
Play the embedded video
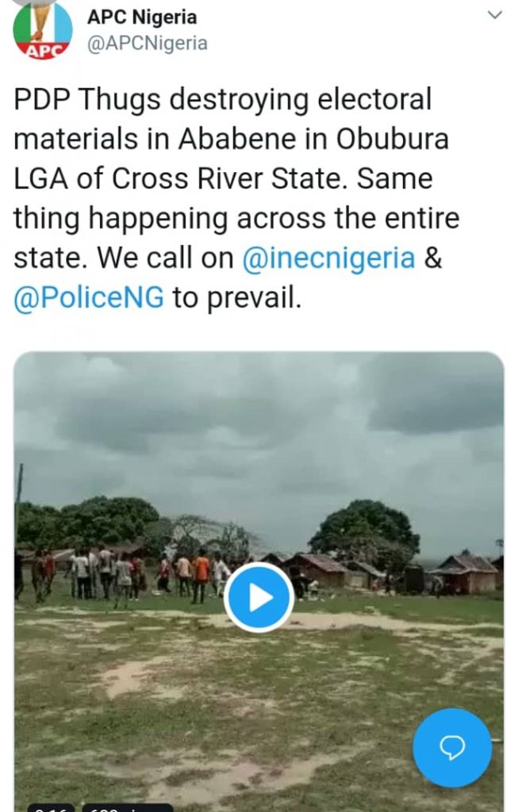[259, 597]
